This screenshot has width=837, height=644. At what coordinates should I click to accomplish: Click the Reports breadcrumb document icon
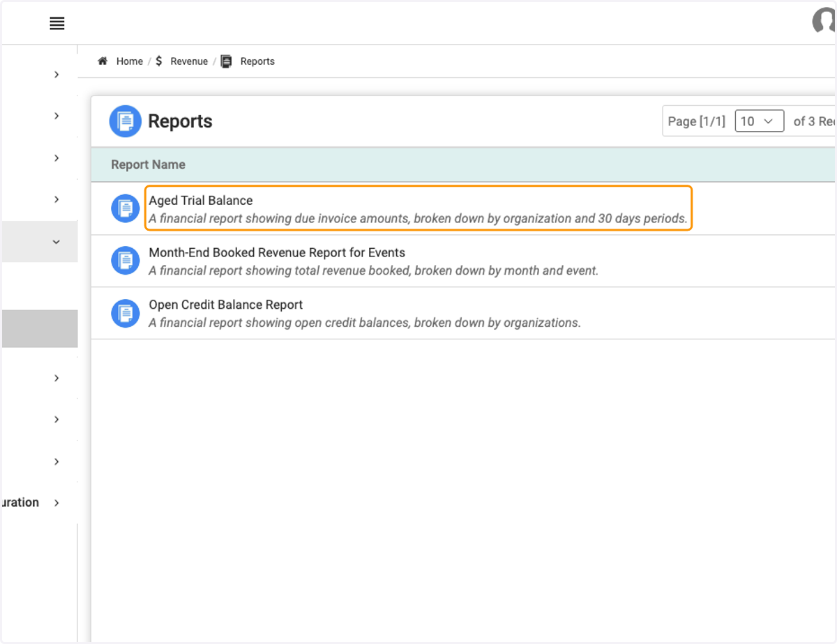pyautogui.click(x=226, y=61)
